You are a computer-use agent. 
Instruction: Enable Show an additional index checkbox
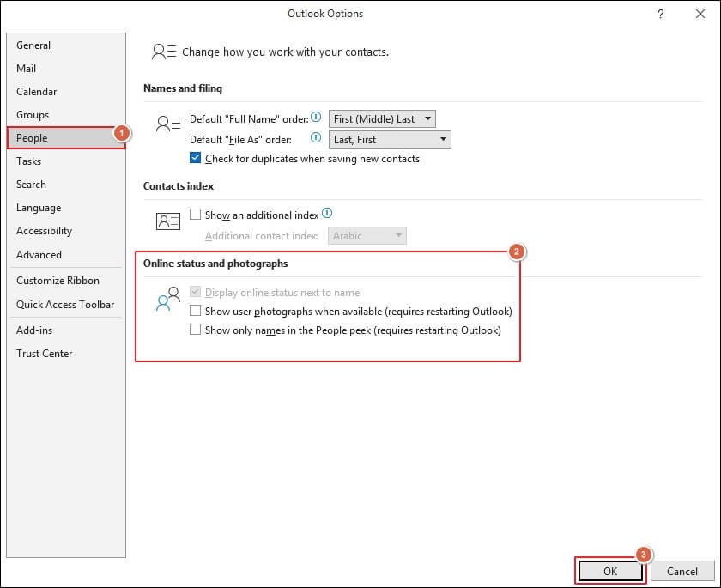click(196, 215)
